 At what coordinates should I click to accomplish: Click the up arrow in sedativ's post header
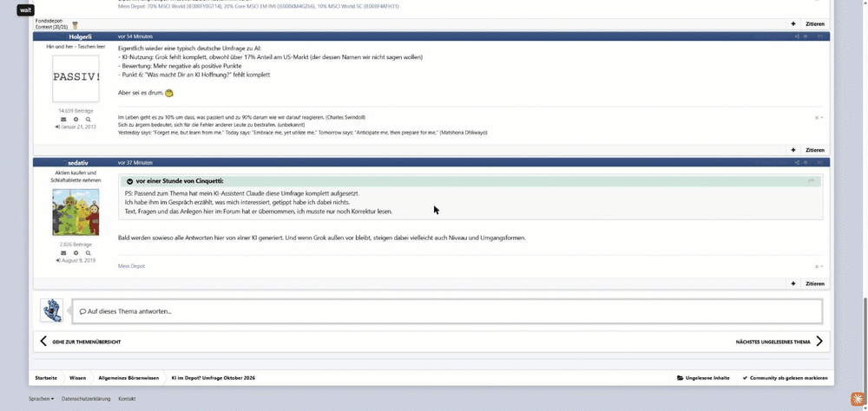click(806, 163)
